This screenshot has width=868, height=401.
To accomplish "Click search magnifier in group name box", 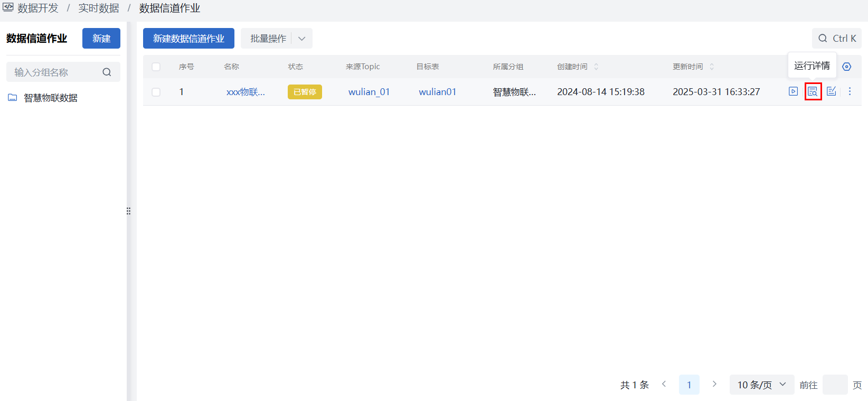I will [x=107, y=72].
